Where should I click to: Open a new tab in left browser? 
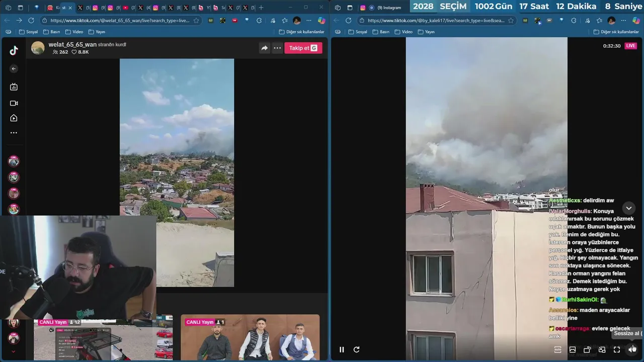(x=261, y=8)
